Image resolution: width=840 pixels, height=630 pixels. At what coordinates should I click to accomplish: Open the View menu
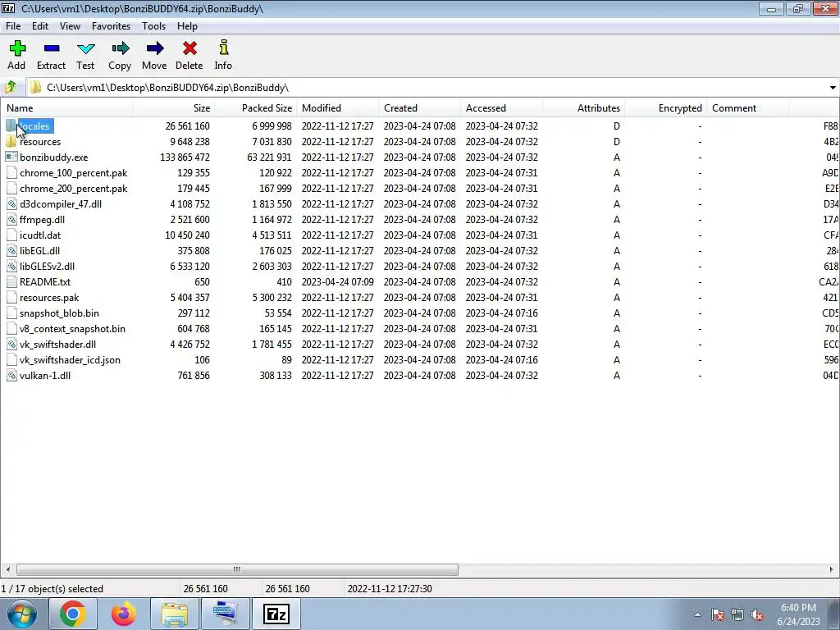click(70, 25)
